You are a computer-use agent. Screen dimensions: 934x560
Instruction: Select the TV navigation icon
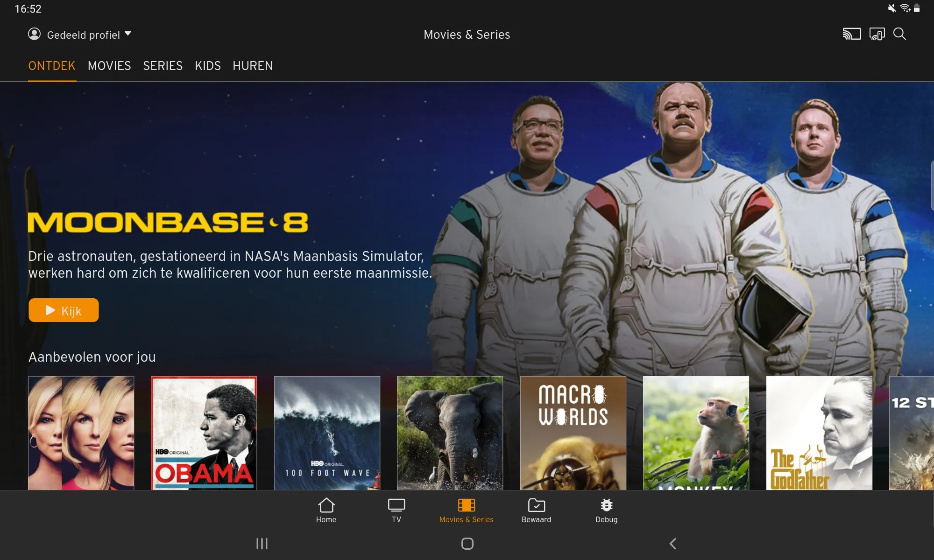click(396, 511)
